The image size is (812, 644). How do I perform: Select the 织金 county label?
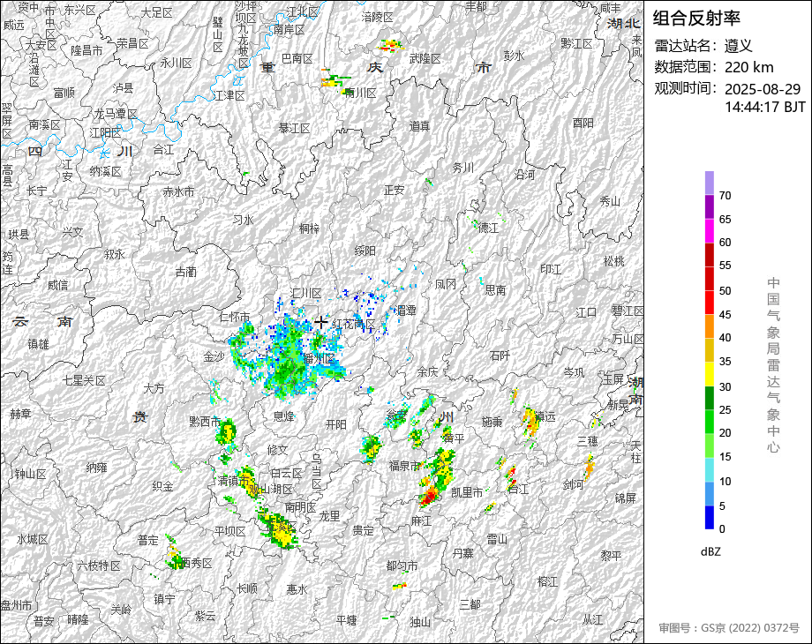[162, 486]
